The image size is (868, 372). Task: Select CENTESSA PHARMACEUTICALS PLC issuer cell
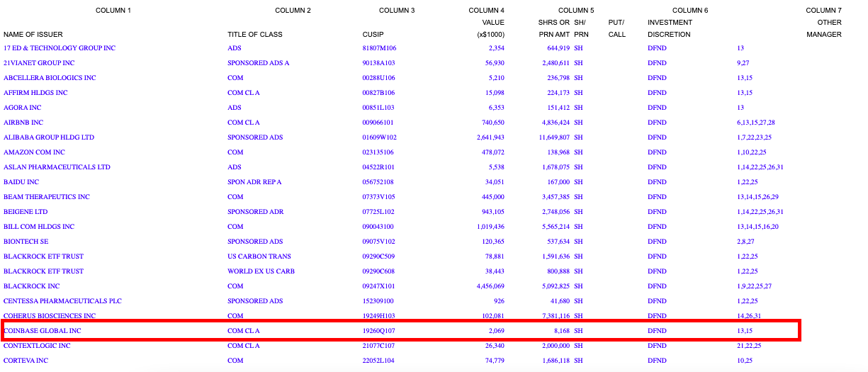click(62, 301)
